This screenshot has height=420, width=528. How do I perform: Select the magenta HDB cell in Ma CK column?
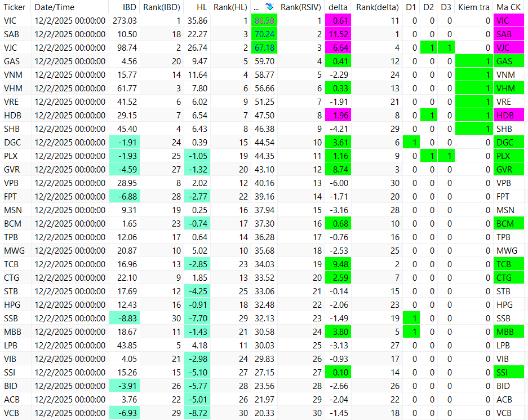pos(509,115)
